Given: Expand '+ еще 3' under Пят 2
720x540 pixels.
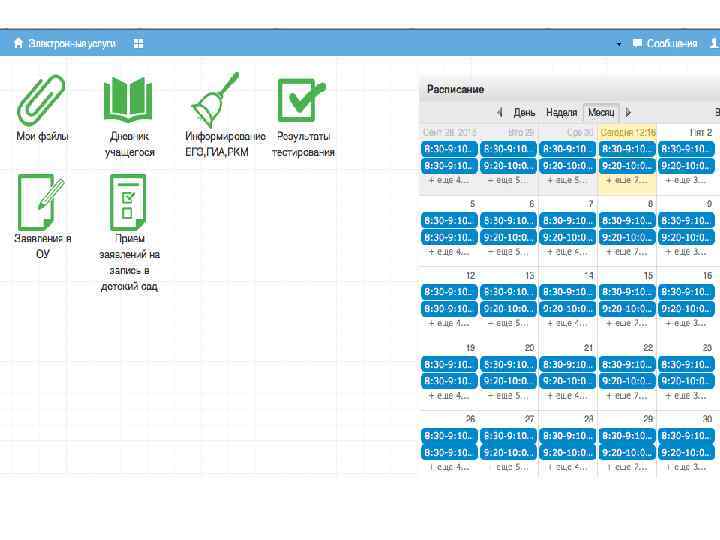Looking at the screenshot, I should [x=686, y=180].
